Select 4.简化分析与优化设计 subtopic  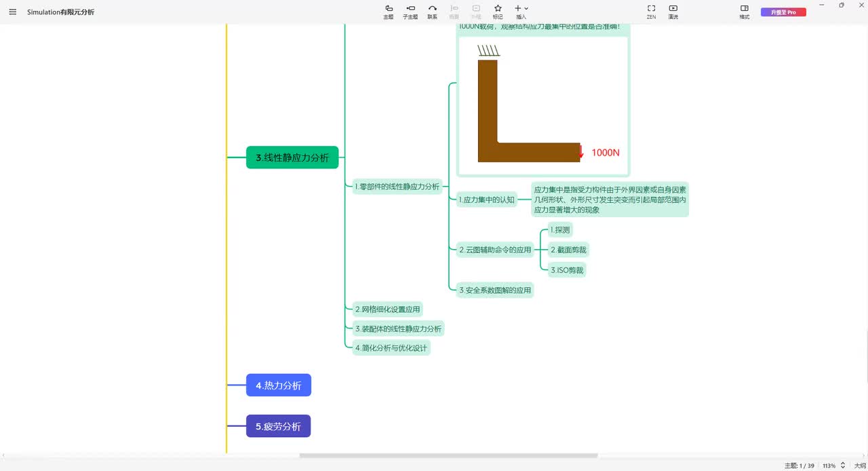click(x=391, y=347)
